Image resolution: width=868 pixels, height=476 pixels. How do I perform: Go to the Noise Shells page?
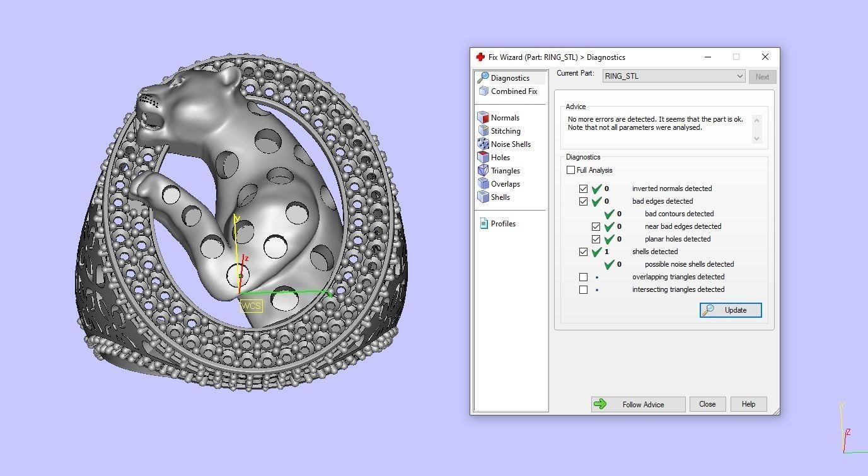click(x=511, y=144)
